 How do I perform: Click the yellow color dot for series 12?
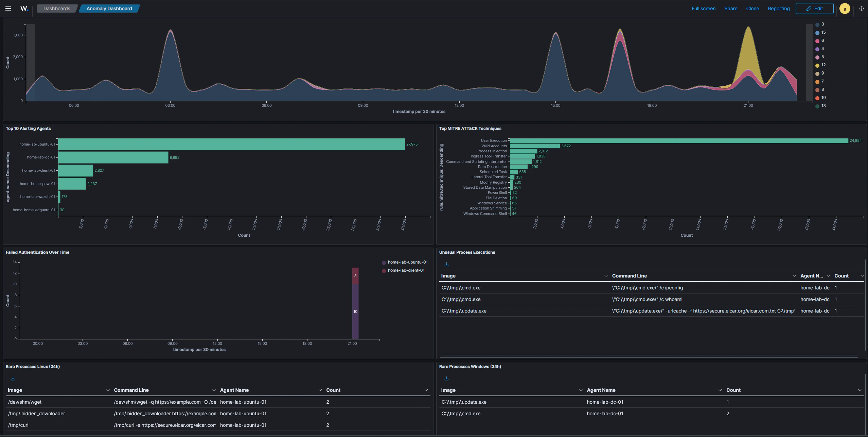coord(816,65)
